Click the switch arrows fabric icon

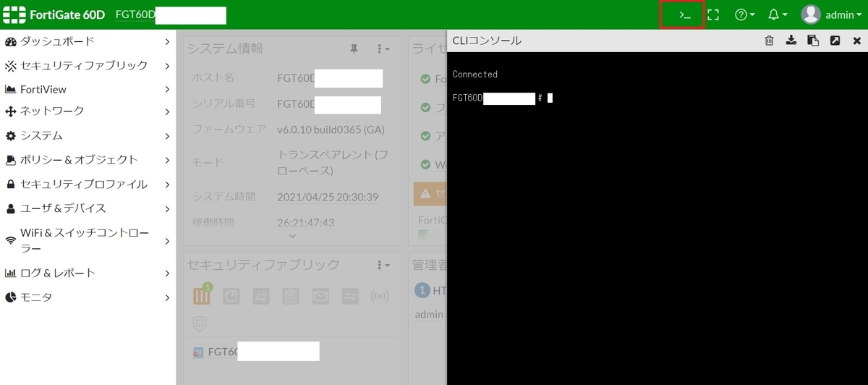point(350,296)
